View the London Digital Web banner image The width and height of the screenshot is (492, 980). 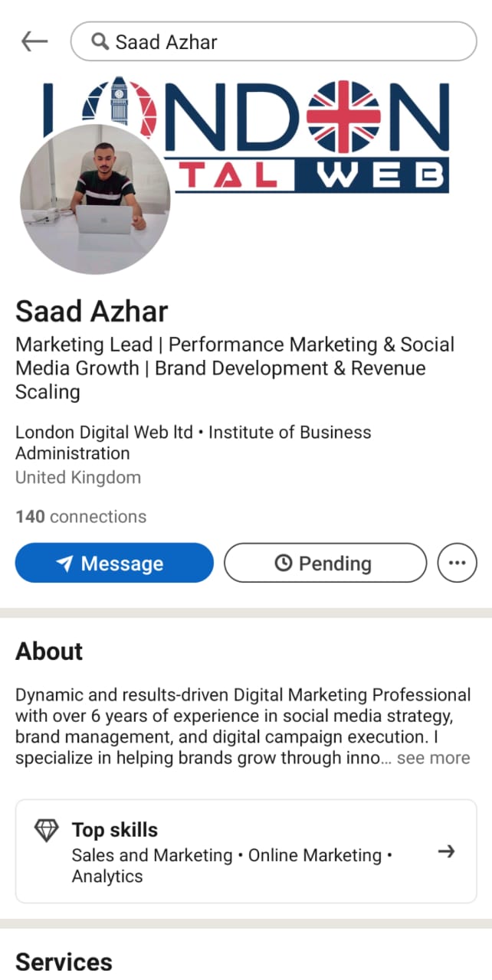[246, 135]
